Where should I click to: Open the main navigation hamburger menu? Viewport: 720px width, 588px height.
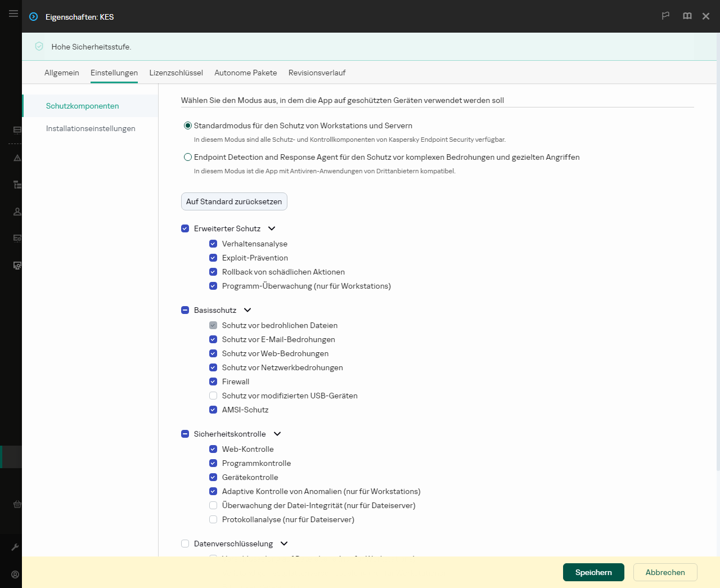pyautogui.click(x=13, y=14)
